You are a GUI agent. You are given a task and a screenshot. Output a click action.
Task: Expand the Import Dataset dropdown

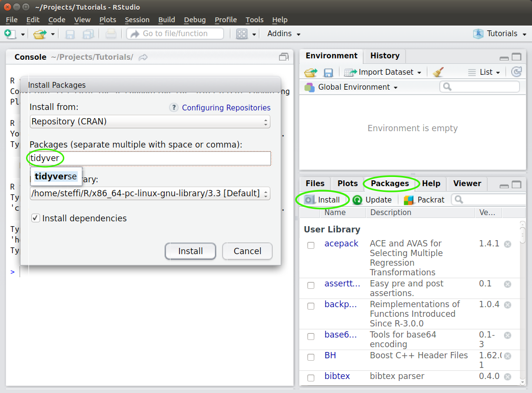point(383,72)
